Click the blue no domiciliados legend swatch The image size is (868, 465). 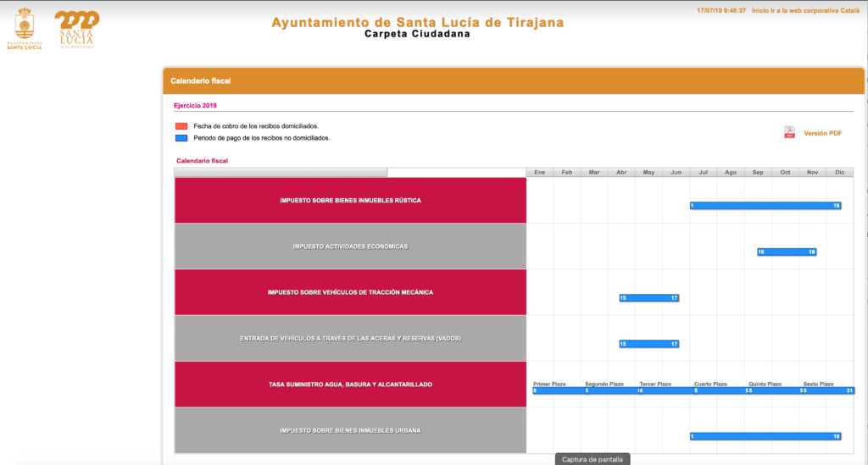(181, 137)
